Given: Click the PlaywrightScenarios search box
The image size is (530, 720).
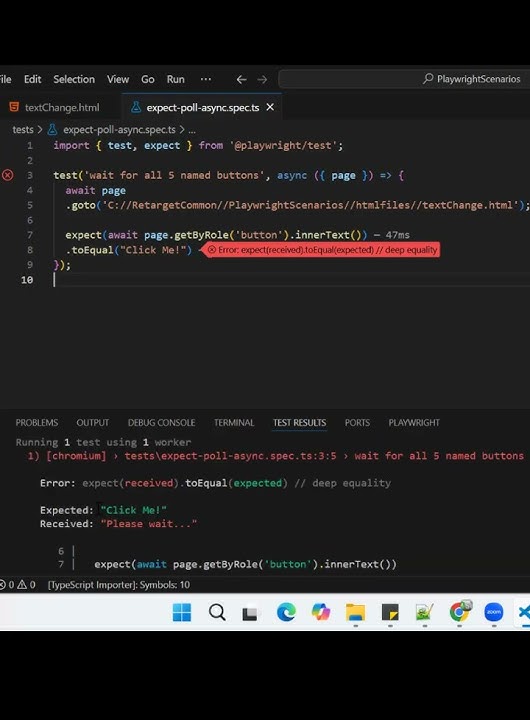Looking at the screenshot, I should [x=404, y=79].
